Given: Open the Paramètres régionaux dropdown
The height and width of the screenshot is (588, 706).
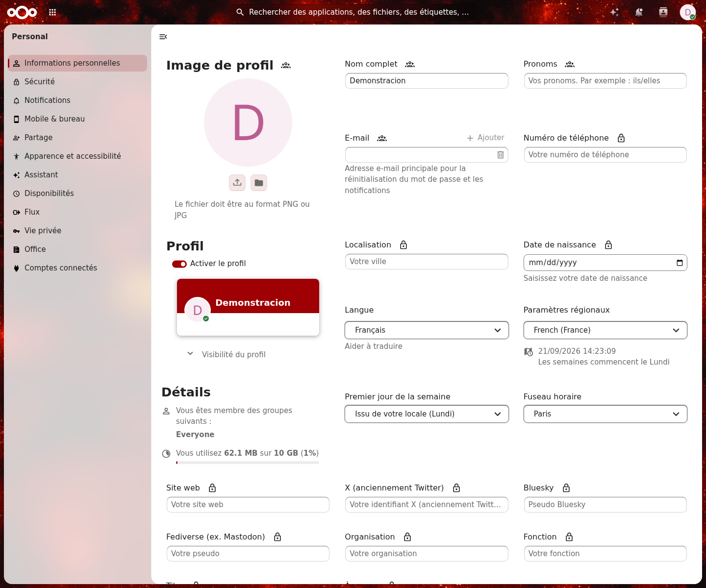Looking at the screenshot, I should pyautogui.click(x=605, y=330).
